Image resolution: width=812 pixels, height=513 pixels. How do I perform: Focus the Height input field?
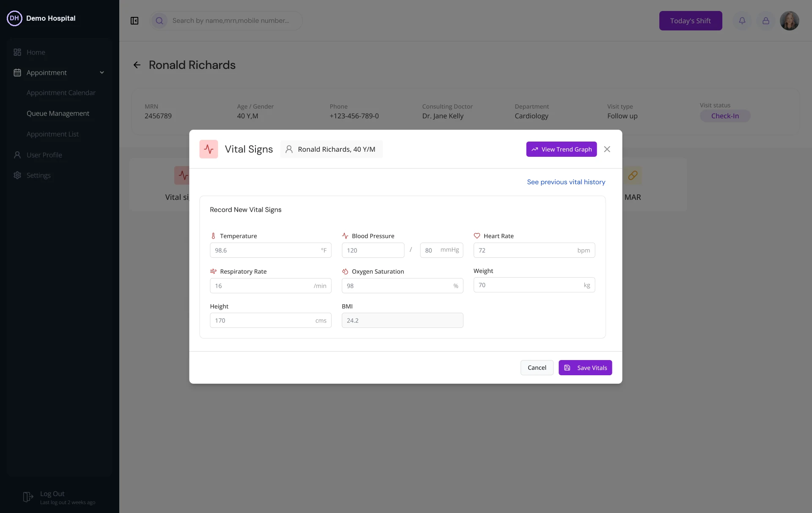click(x=270, y=320)
